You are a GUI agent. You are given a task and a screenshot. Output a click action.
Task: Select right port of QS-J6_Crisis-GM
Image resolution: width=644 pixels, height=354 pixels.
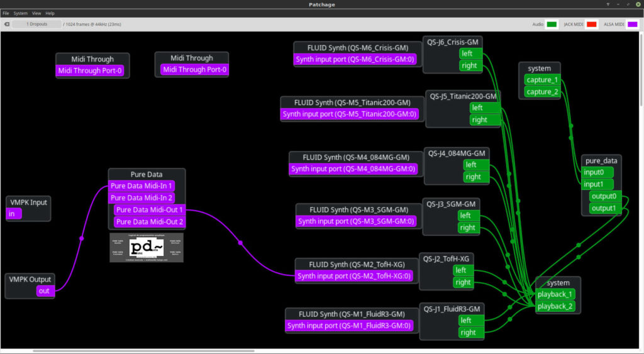pos(470,65)
